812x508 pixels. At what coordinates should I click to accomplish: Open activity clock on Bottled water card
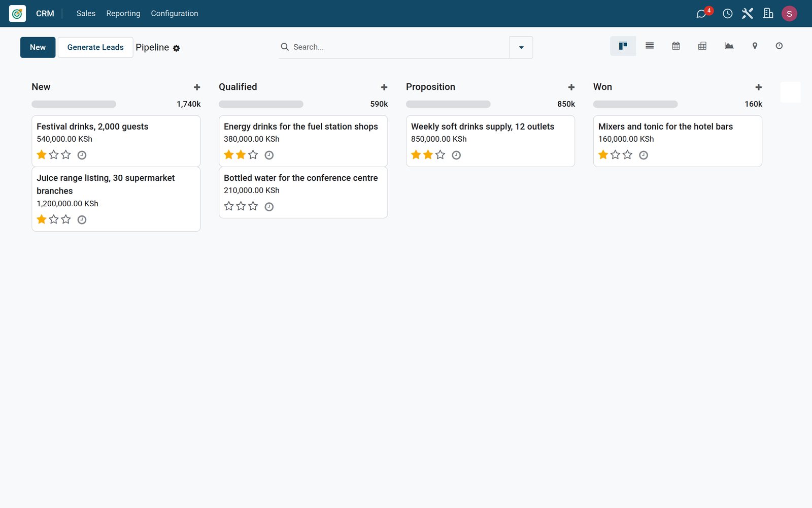click(x=269, y=207)
